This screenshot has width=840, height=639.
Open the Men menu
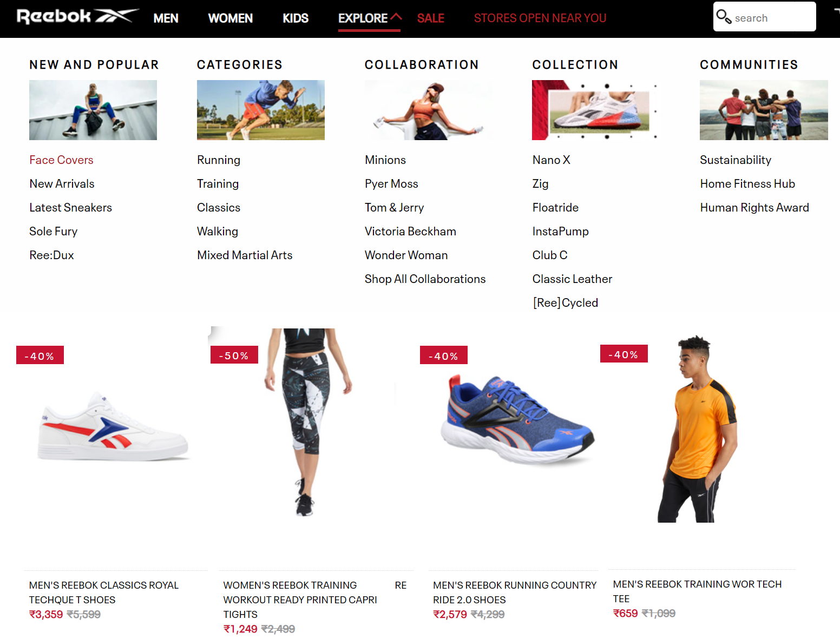[x=166, y=18]
